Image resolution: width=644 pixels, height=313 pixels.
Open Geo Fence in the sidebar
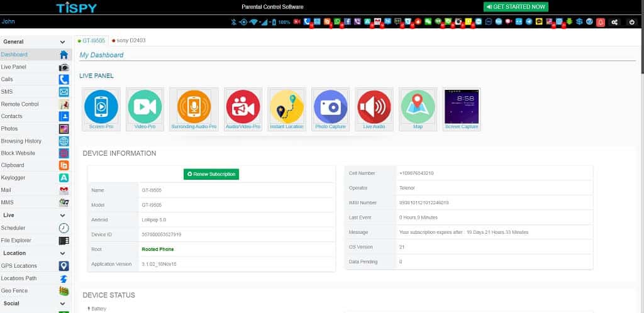tap(36, 291)
